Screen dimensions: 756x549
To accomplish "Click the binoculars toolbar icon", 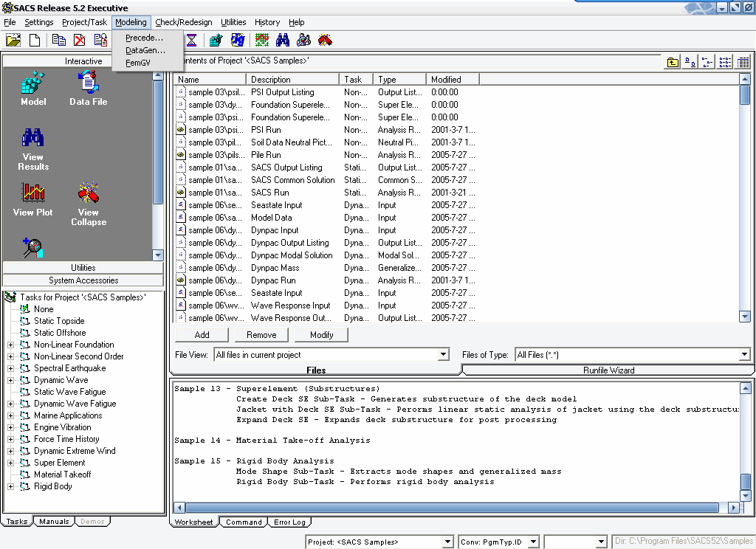I will [283, 40].
